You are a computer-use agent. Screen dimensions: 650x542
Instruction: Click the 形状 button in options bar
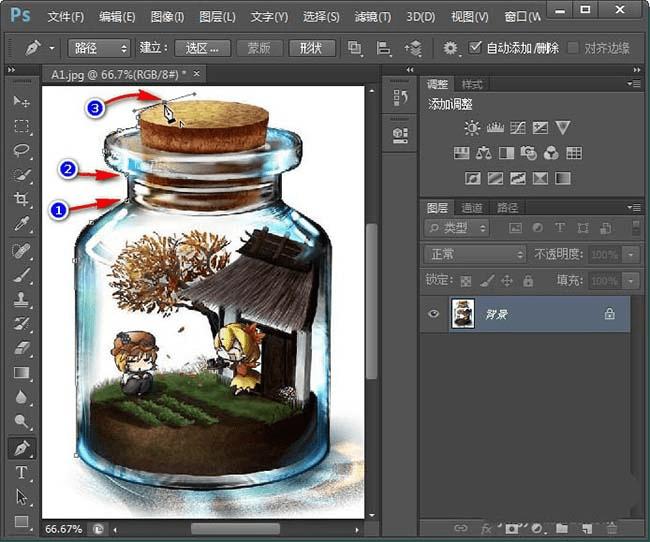312,48
